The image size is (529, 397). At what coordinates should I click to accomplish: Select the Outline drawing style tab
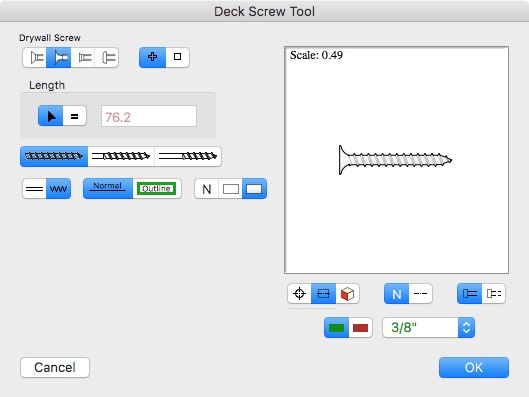(x=157, y=189)
